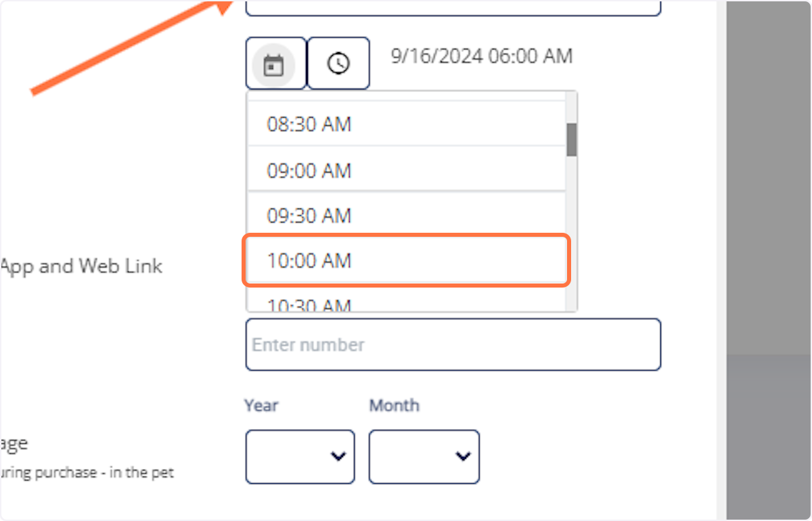Click the Month selector chevron
Viewport: 812px width, 521px height.
(x=463, y=457)
